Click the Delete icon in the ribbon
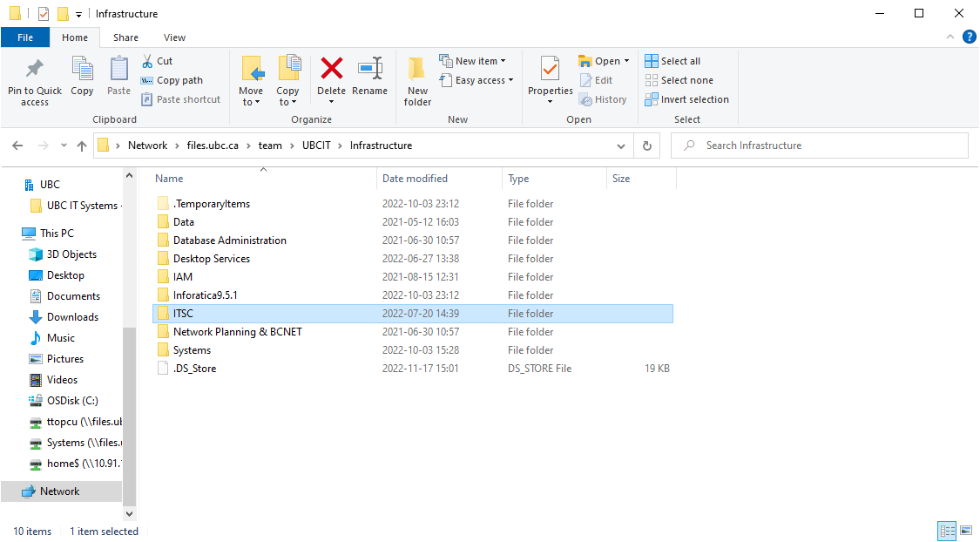Screen dimensions: 980x542 [x=331, y=70]
